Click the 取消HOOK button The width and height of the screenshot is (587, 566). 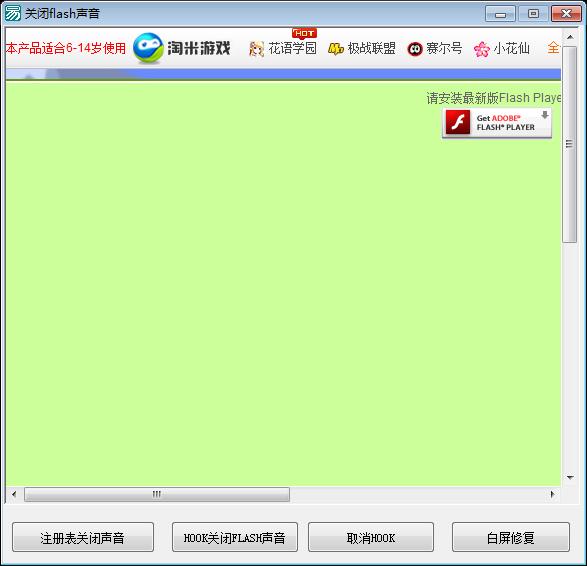pos(371,537)
